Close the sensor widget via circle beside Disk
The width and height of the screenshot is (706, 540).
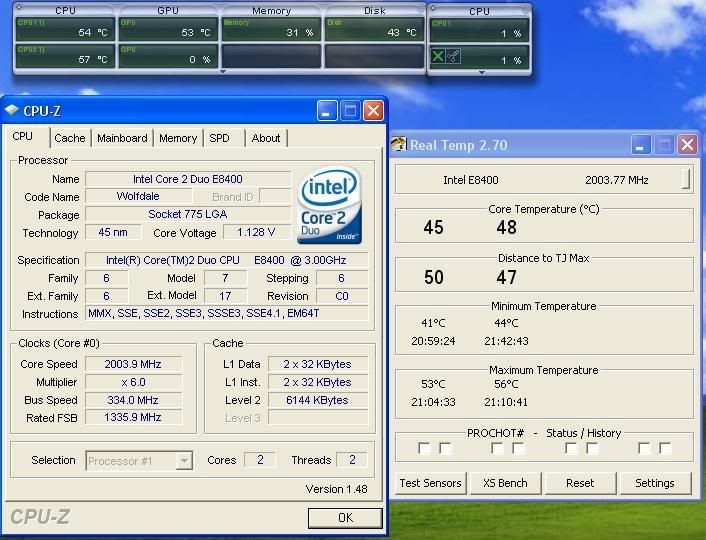coord(421,9)
